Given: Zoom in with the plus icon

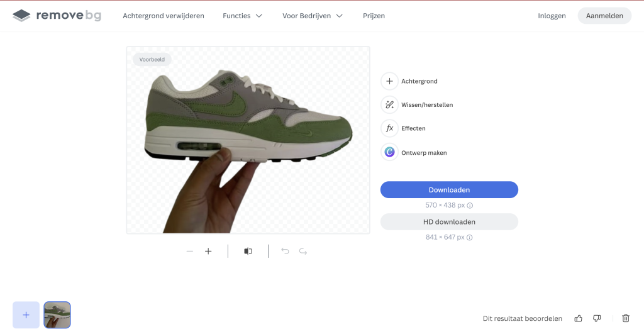Looking at the screenshot, I should (208, 252).
